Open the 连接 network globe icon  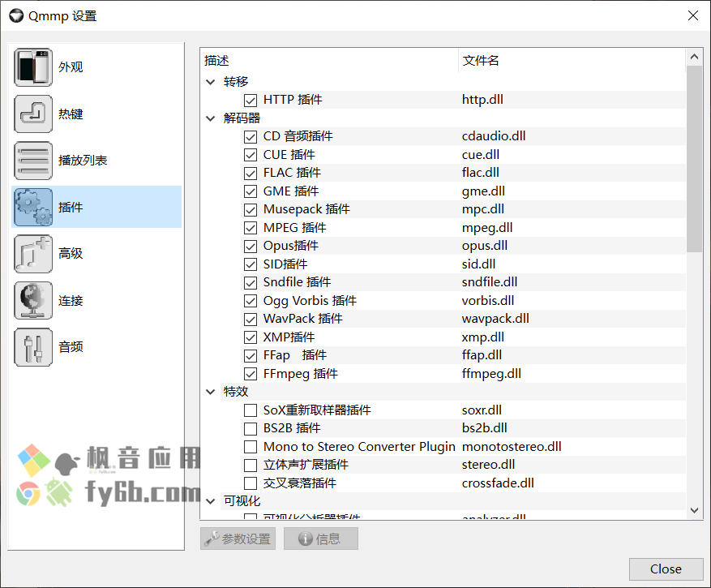(x=33, y=300)
